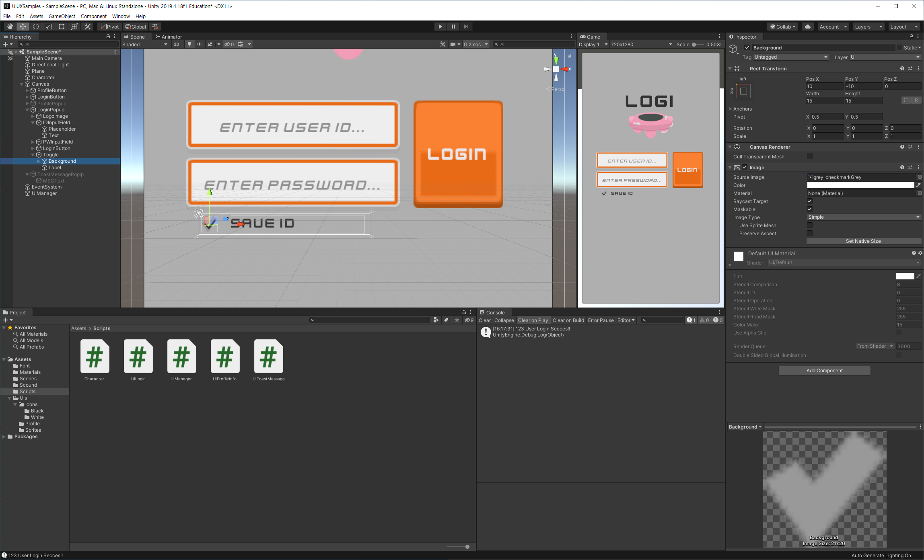Toggle the Preserve Aspect checkbox
924x560 pixels.
tap(810, 234)
